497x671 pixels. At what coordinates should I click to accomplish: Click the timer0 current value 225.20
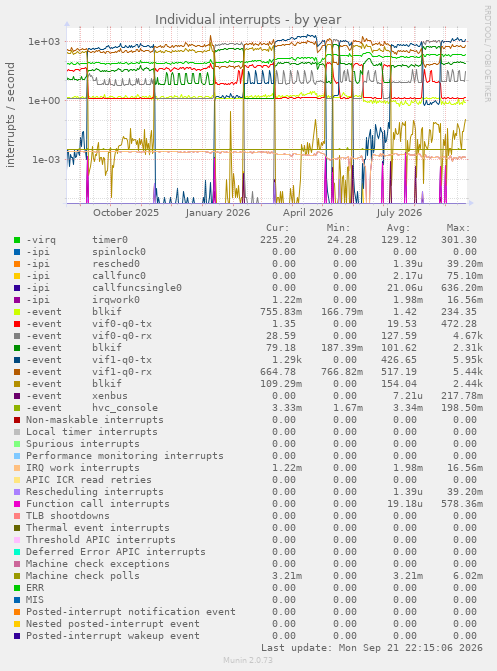(278, 240)
